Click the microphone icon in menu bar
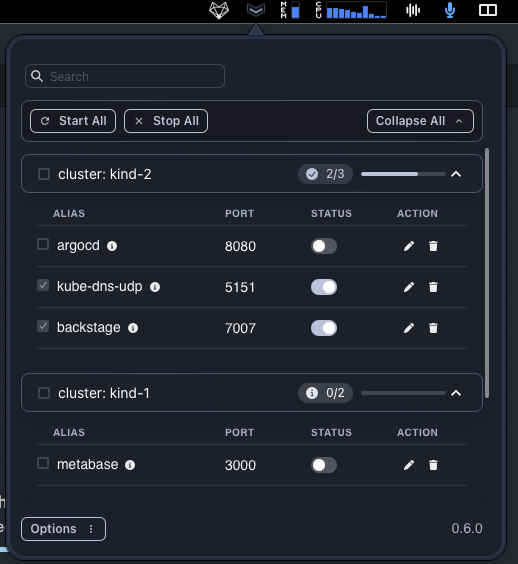The image size is (518, 564). (450, 10)
